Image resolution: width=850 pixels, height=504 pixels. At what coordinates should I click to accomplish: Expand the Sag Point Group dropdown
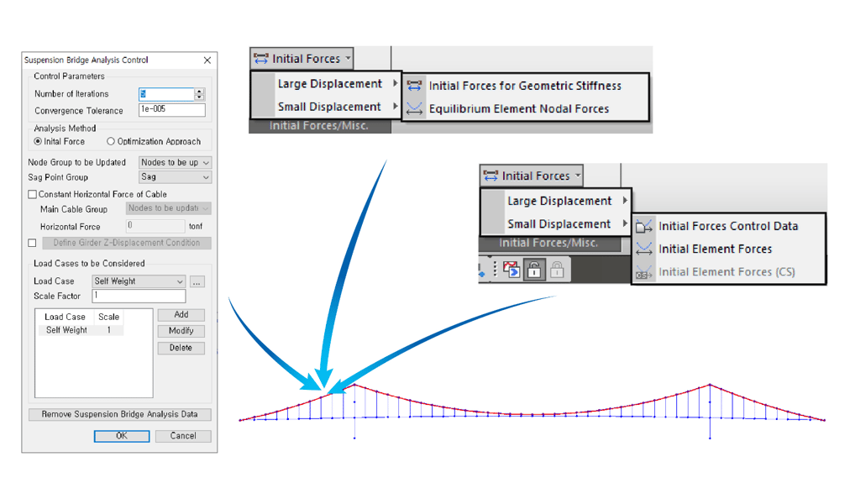tap(175, 177)
